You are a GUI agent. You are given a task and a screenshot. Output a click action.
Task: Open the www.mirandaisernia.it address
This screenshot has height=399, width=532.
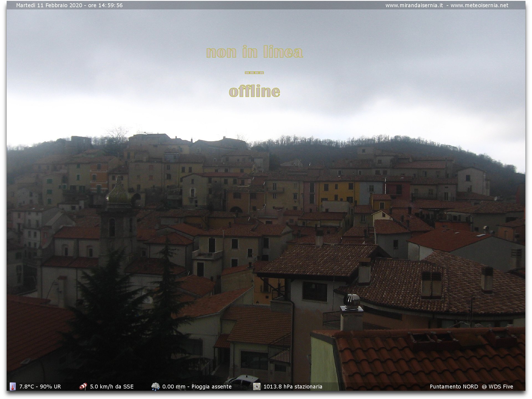[x=414, y=5]
